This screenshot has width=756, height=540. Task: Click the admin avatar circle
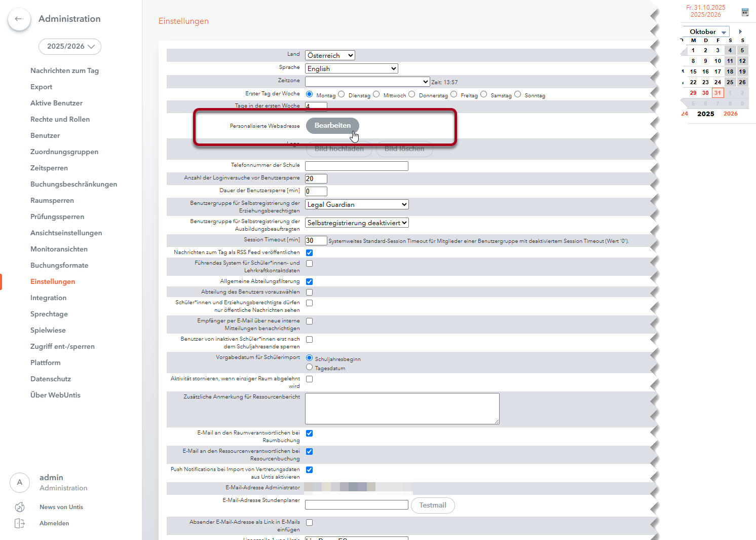pyautogui.click(x=20, y=482)
